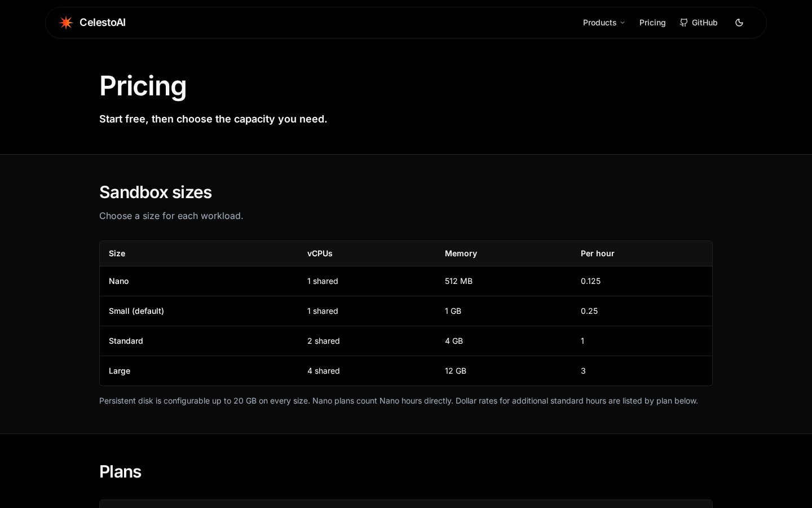Screen dimensions: 812x508
Task: Select the Large size cell
Action: point(120,371)
